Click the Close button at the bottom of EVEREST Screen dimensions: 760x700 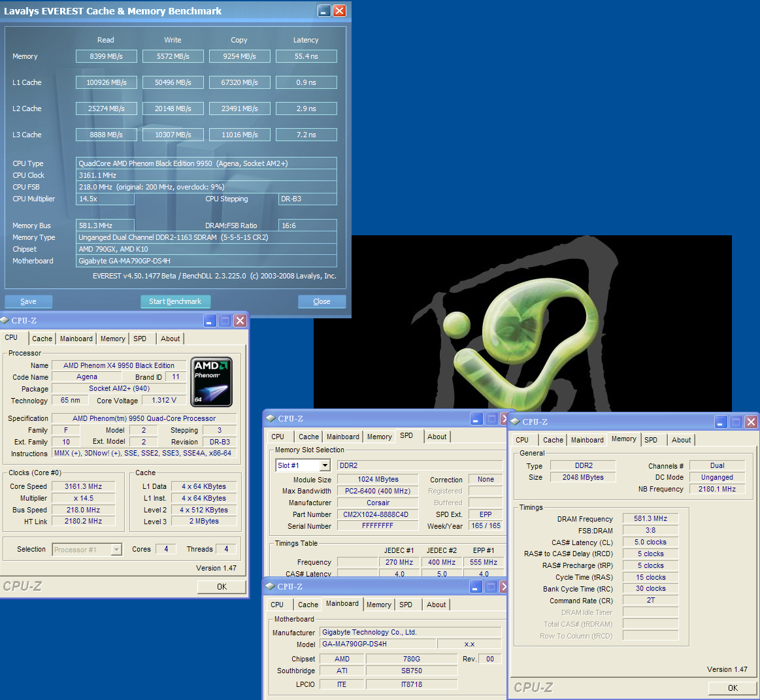click(x=322, y=301)
